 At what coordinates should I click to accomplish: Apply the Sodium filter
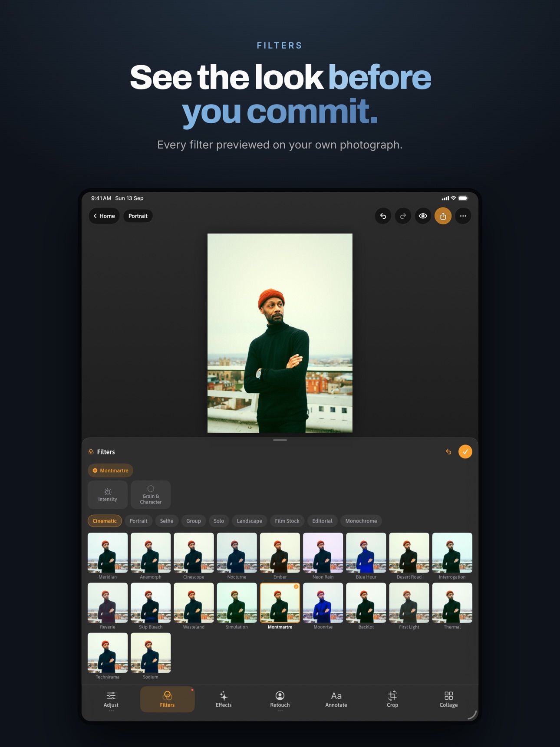151,653
